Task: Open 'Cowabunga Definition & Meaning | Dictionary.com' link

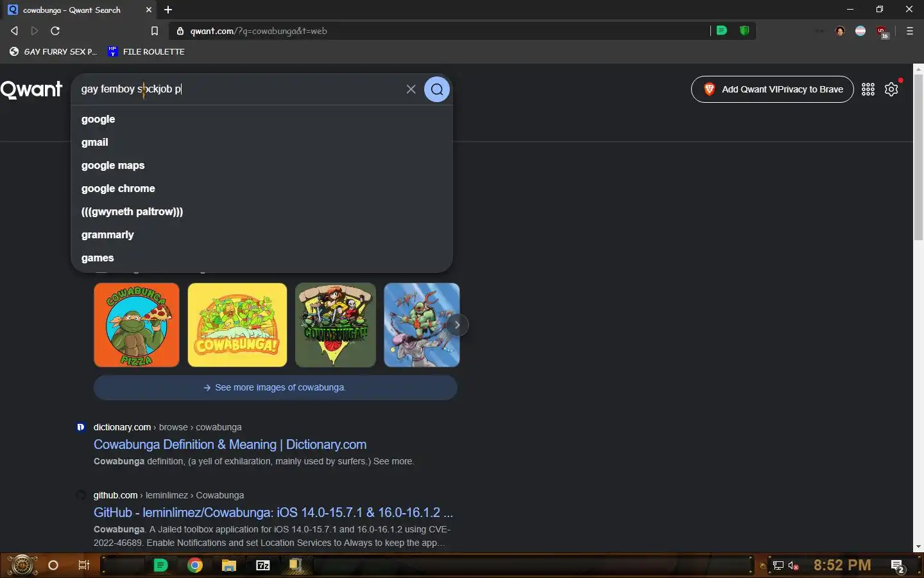Action: 230,444
